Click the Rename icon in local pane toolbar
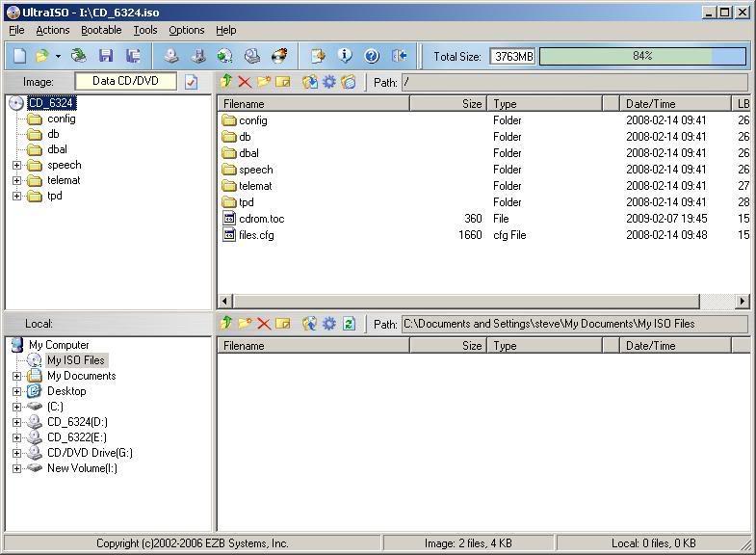756x555 pixels. pyautogui.click(x=283, y=323)
